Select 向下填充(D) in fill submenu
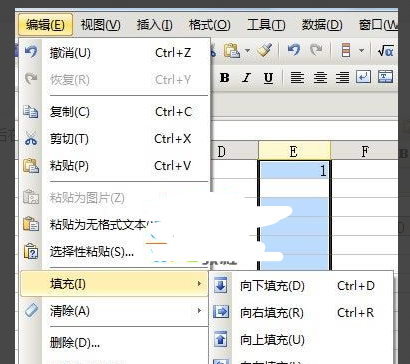 301,286
